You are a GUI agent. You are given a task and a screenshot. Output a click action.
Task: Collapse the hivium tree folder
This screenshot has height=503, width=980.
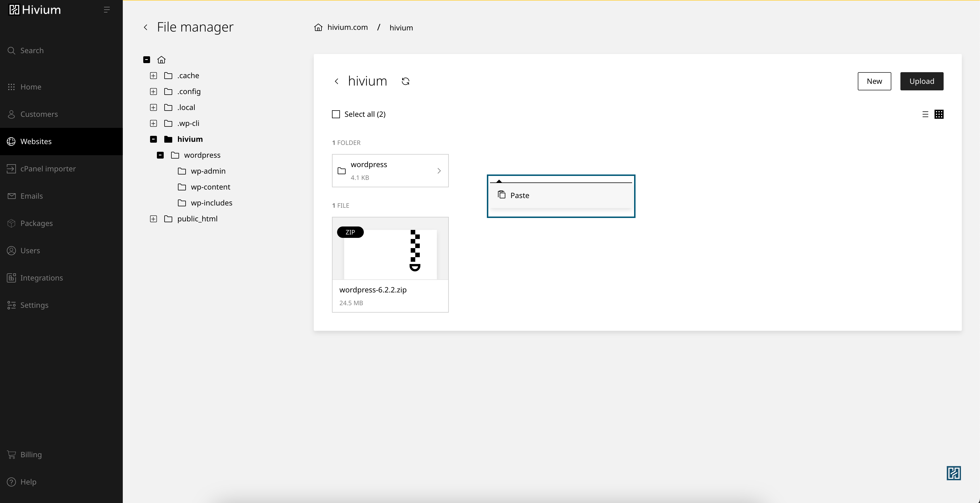[153, 139]
